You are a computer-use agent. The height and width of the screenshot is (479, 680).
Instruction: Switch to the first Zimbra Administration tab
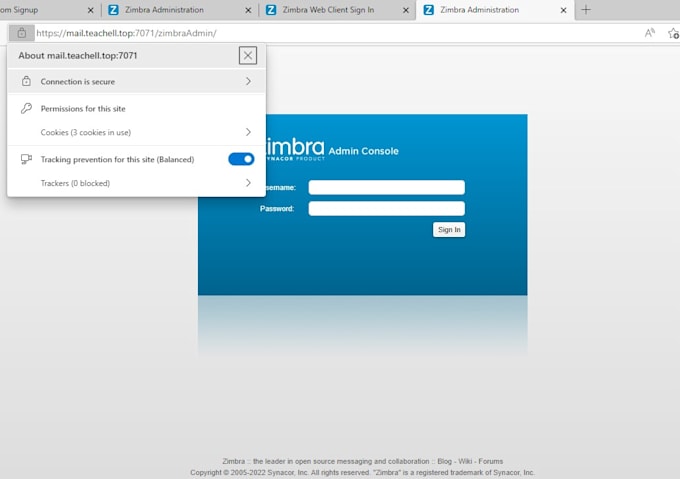[180, 10]
